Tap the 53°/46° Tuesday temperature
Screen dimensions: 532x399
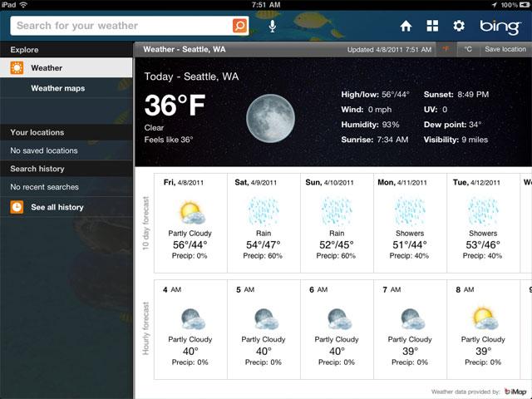point(483,244)
